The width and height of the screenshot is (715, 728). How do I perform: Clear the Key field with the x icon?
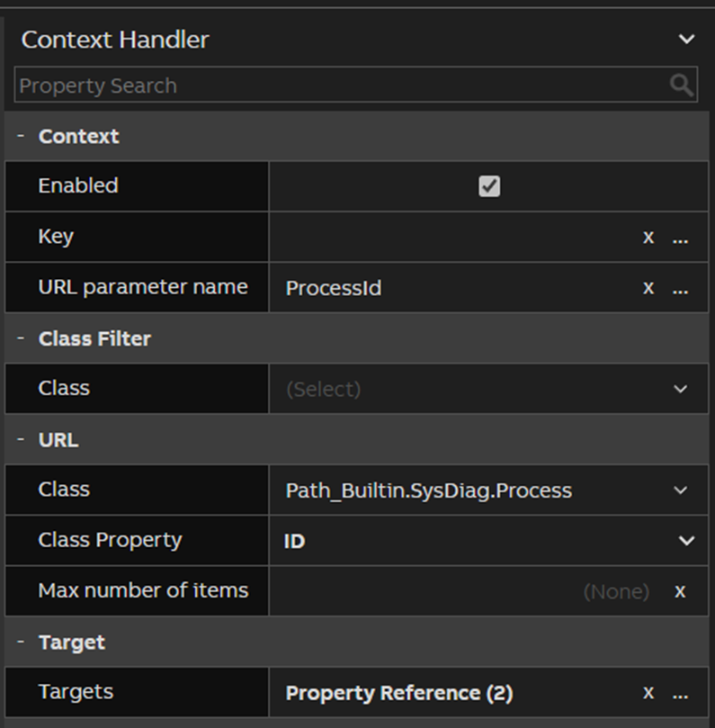[x=648, y=237]
